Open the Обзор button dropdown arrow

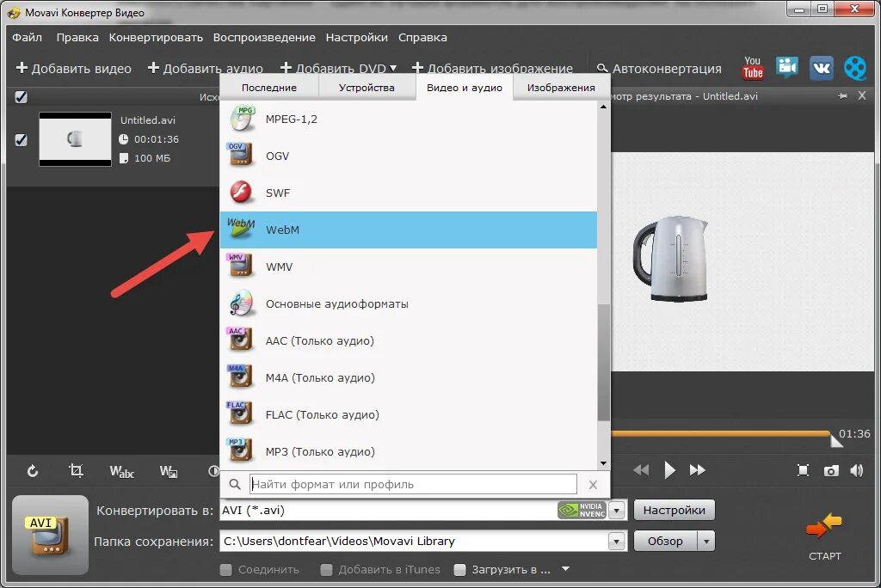pos(706,542)
